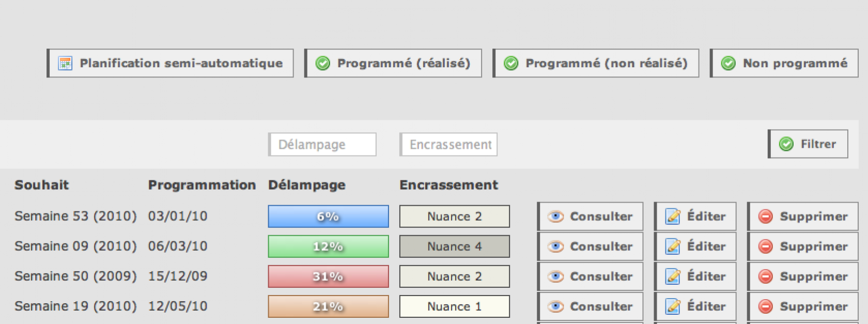Click the Filtrer button
868x324 pixels.
[x=808, y=144]
